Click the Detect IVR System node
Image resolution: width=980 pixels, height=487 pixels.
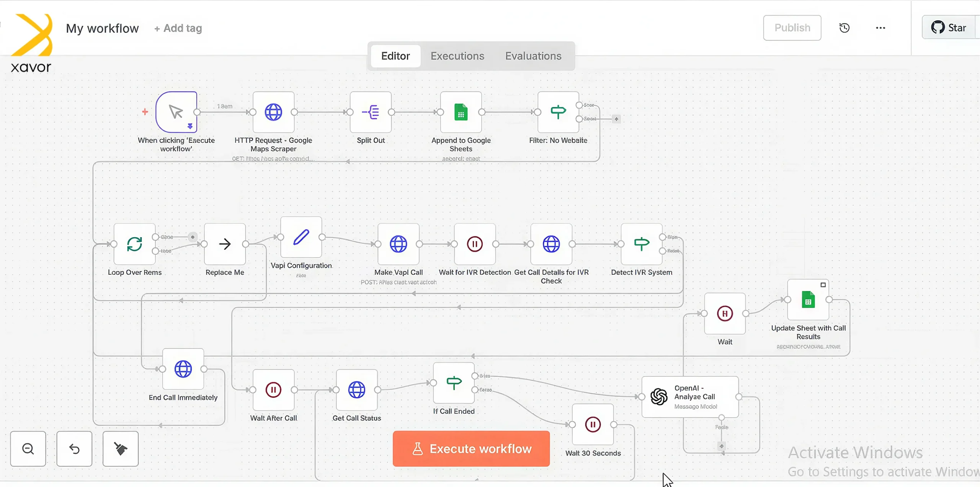[642, 244]
